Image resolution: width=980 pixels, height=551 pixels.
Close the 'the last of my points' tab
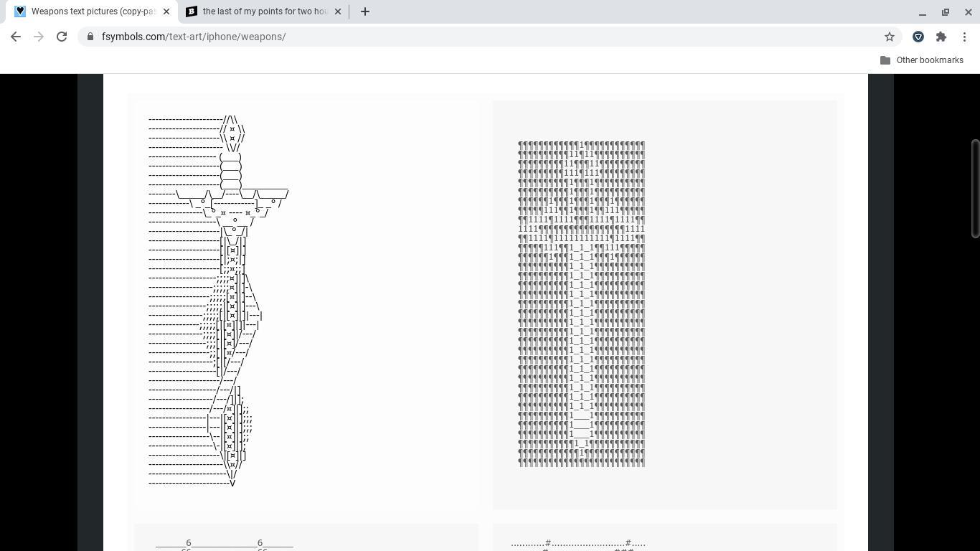pyautogui.click(x=338, y=11)
